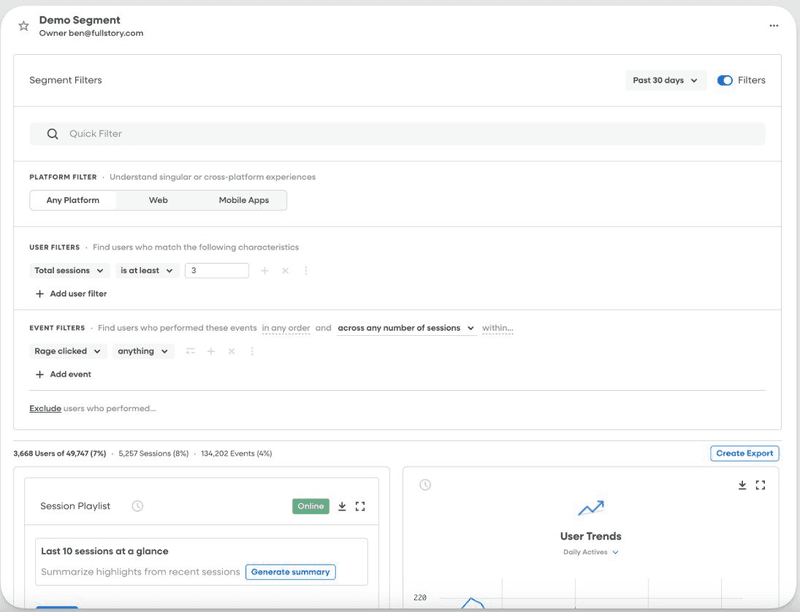Click the Exclude users link
The width and height of the screenshot is (800, 612).
click(x=45, y=408)
